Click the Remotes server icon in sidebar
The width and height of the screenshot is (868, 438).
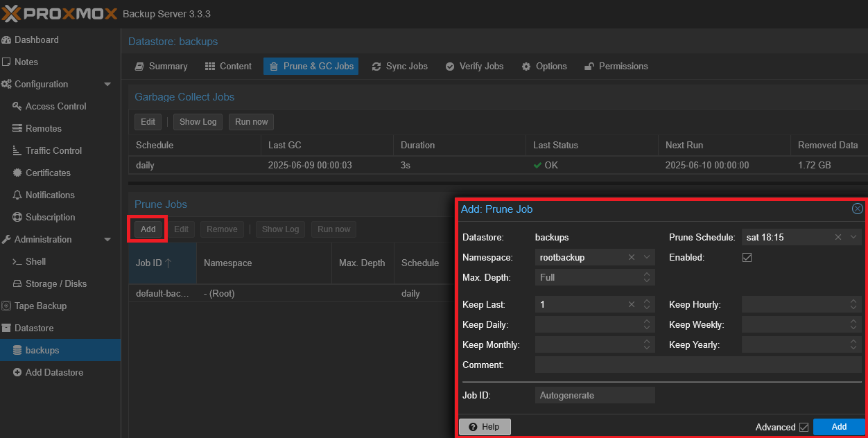pyautogui.click(x=17, y=129)
